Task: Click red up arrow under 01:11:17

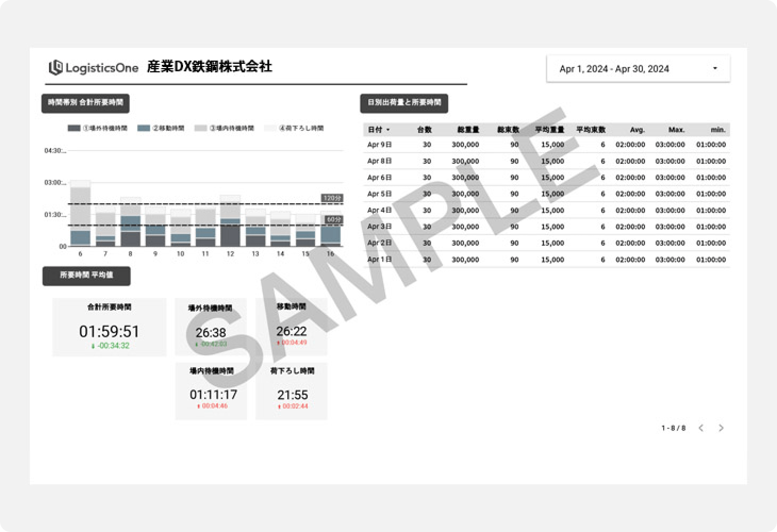Action: (x=199, y=406)
